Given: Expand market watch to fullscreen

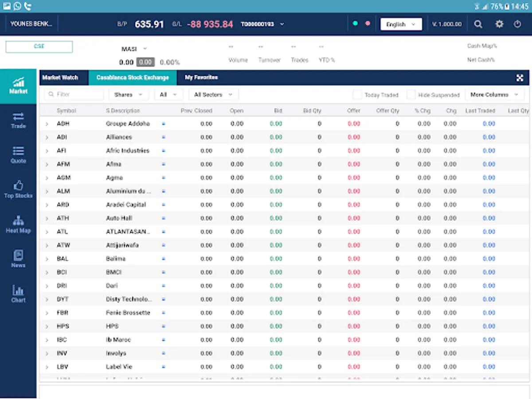Looking at the screenshot, I should coord(520,78).
